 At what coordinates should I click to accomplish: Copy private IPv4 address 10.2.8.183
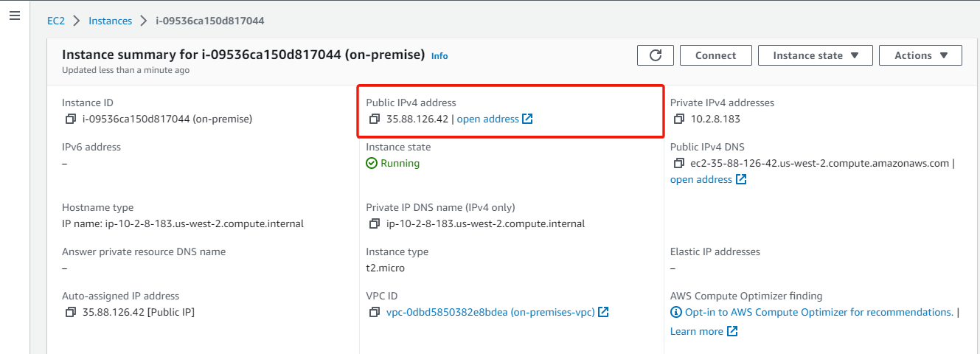coord(678,119)
